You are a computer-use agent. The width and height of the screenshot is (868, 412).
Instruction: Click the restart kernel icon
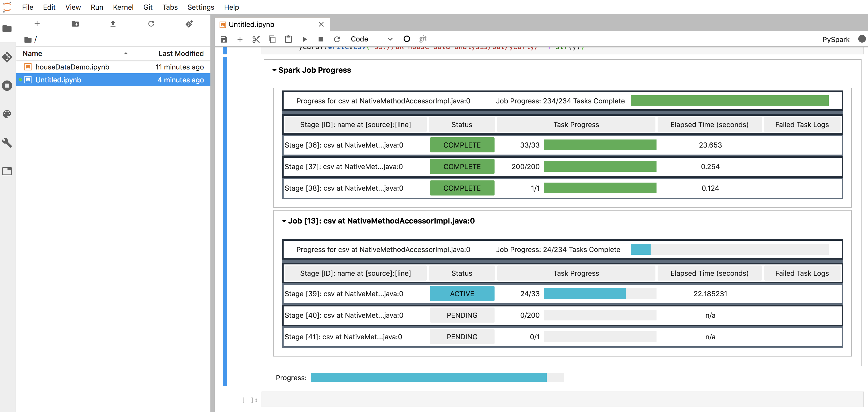click(337, 38)
